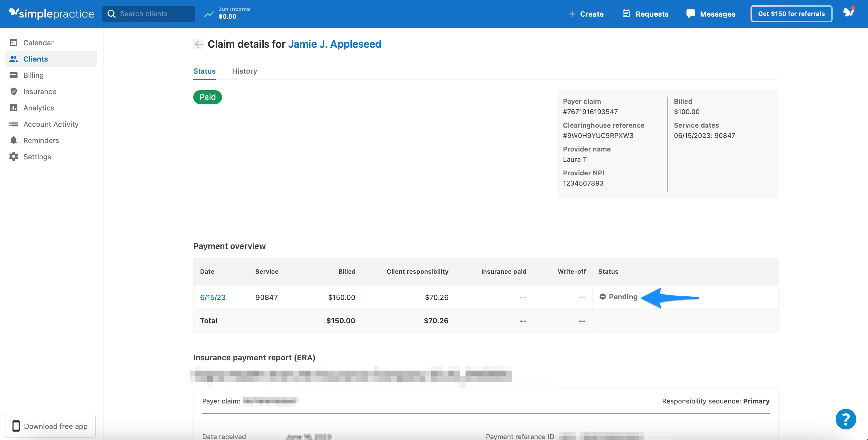
Task: Click the Settings gear icon
Action: point(14,157)
